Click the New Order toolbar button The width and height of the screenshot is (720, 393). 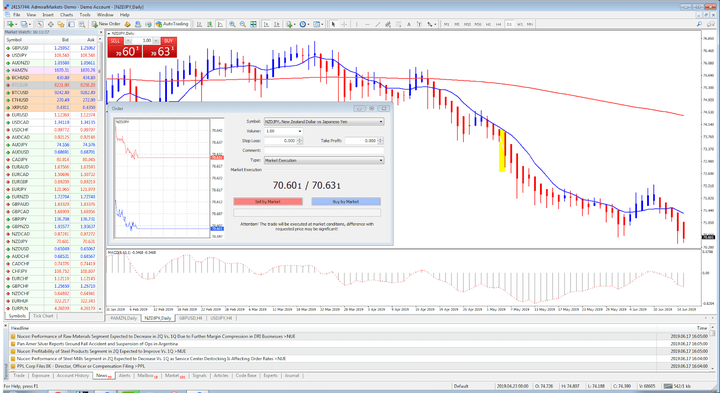[x=106, y=24]
